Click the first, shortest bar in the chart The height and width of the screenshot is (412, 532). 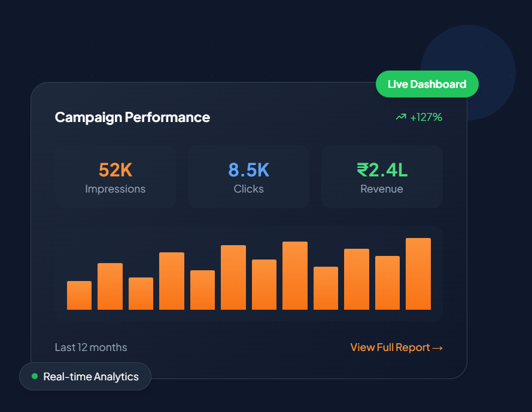point(79,295)
